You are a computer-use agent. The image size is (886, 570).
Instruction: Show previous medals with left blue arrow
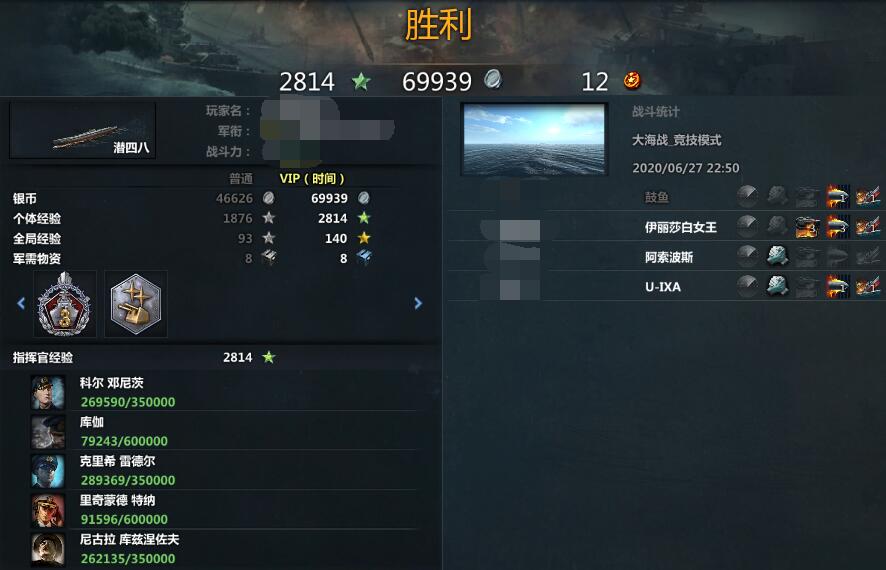click(x=21, y=303)
